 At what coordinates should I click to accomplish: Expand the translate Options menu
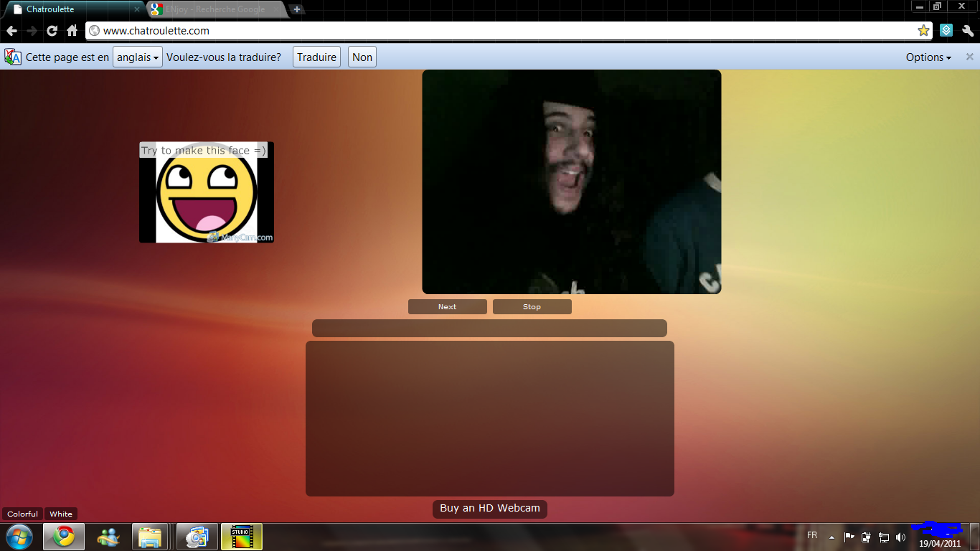[928, 57]
